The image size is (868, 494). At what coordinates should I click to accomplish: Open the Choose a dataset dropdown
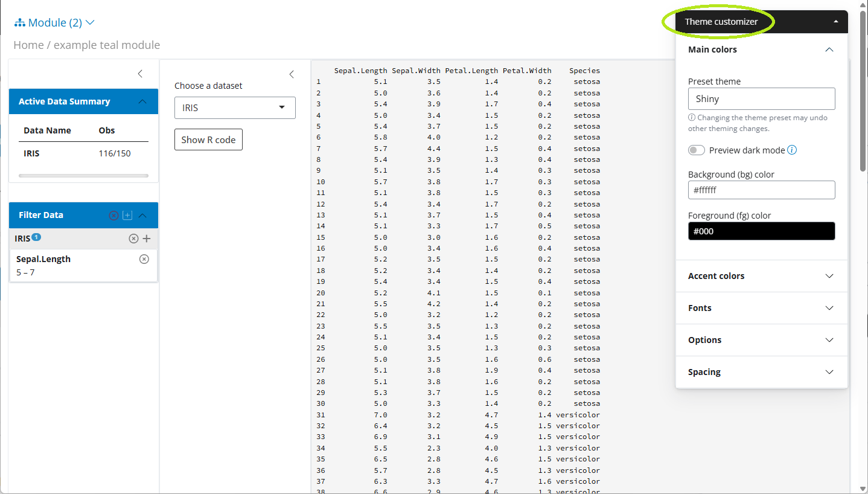tap(235, 108)
